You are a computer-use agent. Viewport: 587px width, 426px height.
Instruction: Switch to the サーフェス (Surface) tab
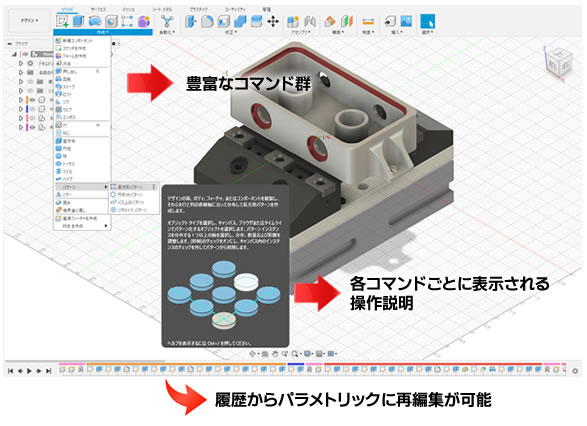98,9
